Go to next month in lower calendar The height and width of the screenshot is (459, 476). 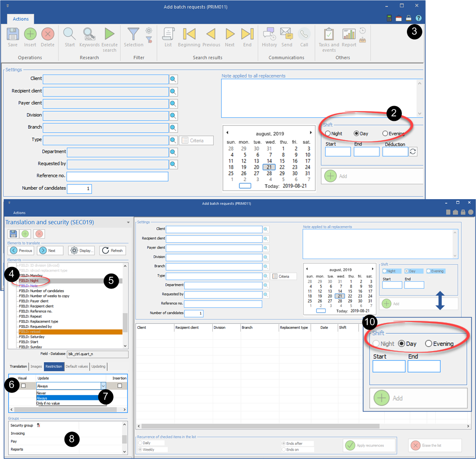372,269
